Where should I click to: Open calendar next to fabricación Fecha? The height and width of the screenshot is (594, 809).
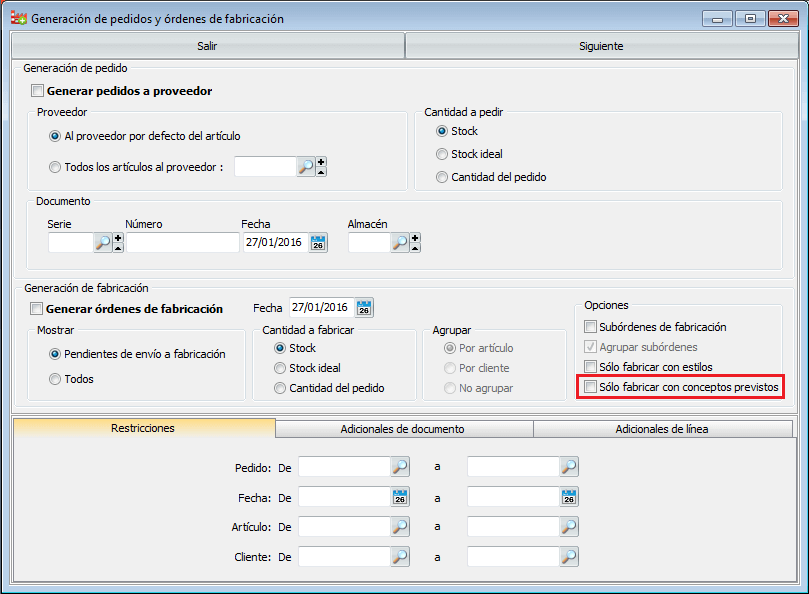364,307
